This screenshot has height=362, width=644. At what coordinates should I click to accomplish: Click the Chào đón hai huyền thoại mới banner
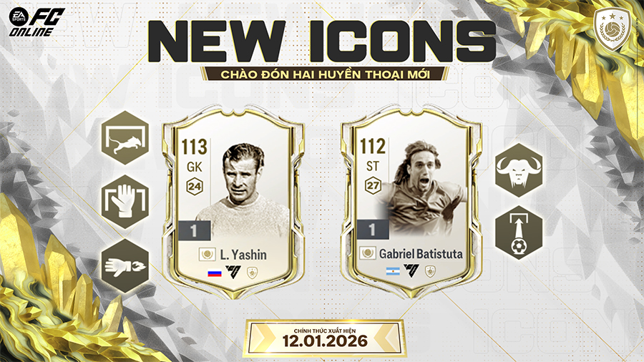pos(324,74)
